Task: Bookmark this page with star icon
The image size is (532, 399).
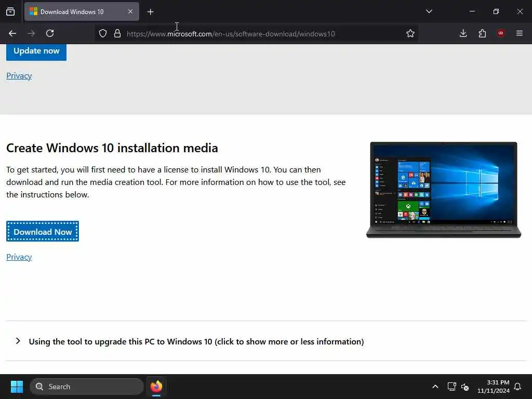Action: pos(410,33)
